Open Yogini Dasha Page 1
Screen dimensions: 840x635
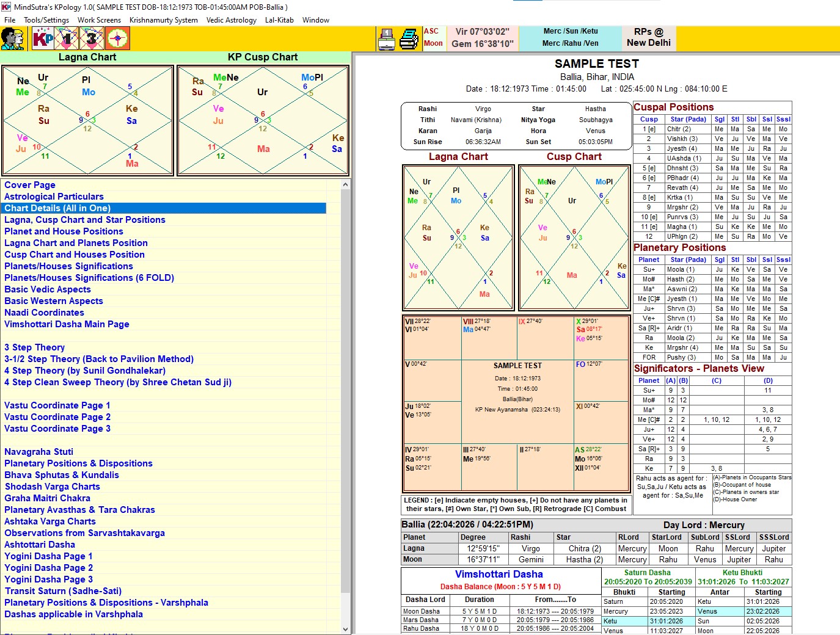tap(48, 556)
